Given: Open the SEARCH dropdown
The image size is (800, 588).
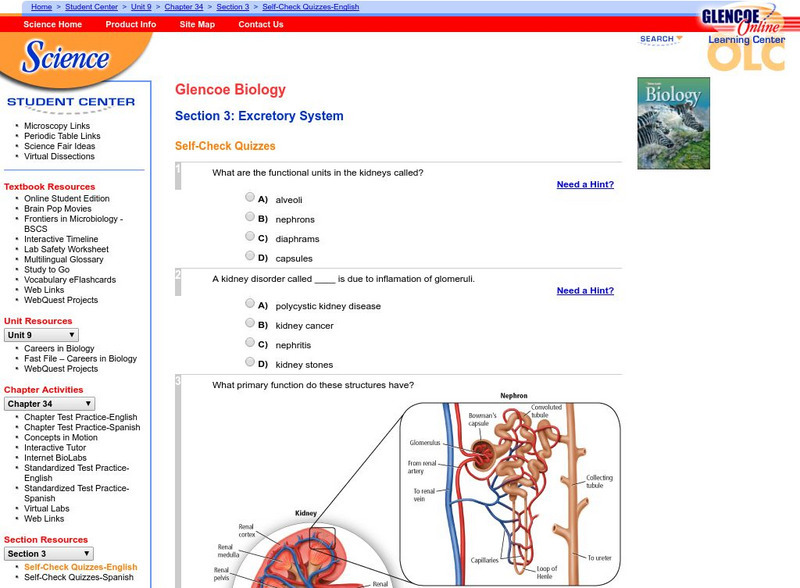Looking at the screenshot, I should pos(661,39).
